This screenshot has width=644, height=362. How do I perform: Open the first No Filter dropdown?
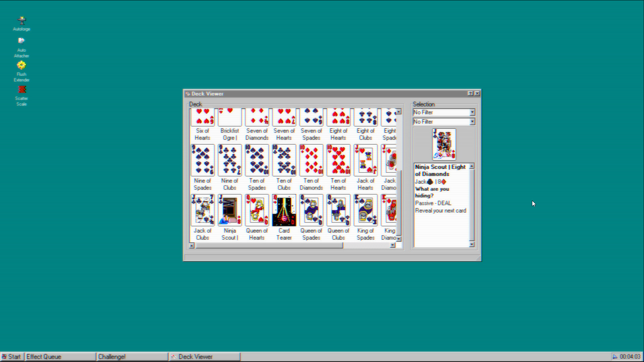pyautogui.click(x=472, y=112)
